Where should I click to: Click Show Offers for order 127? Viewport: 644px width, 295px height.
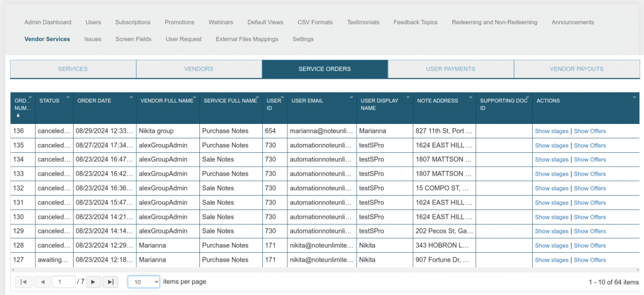(x=590, y=260)
